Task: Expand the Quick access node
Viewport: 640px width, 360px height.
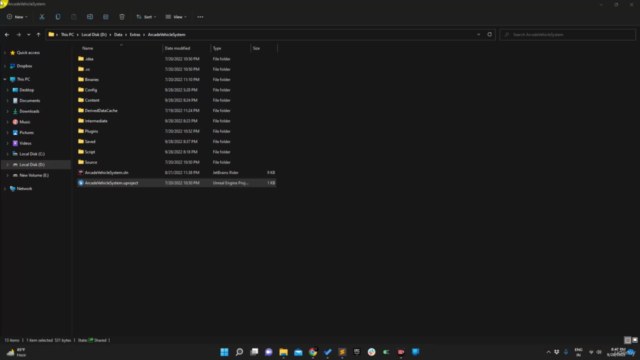Action: [x=5, y=53]
